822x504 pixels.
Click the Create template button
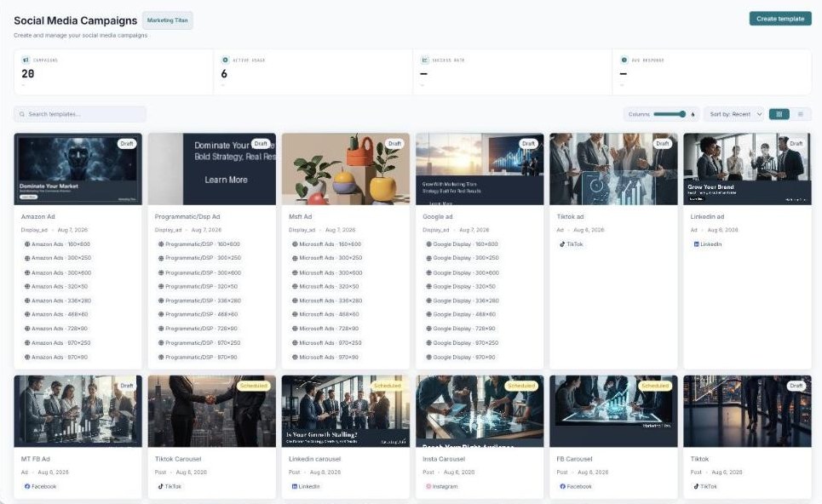click(780, 19)
